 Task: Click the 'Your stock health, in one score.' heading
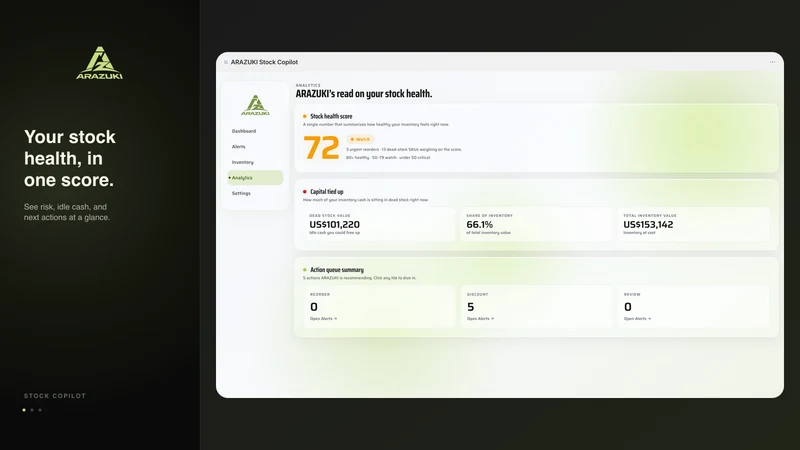(x=70, y=158)
